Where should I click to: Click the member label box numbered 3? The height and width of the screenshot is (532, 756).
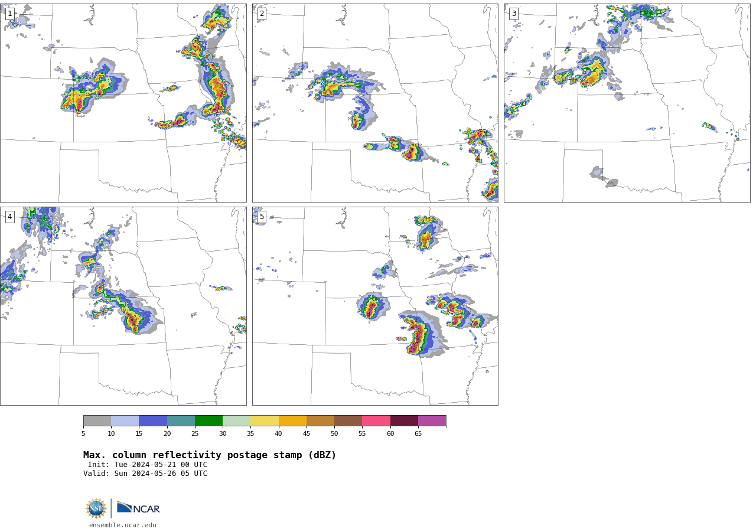[x=514, y=14]
